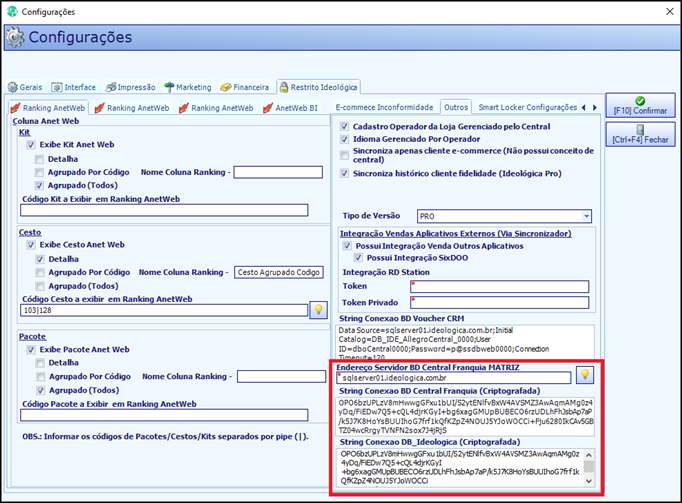This screenshot has width=682, height=503.
Task: Click the green checkmark Confirmar icon
Action: [640, 101]
